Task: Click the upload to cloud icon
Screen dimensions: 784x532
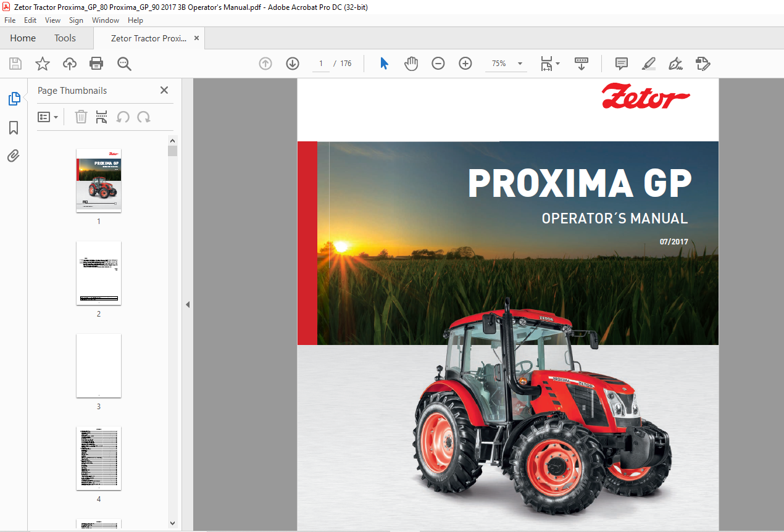Action: [x=70, y=64]
